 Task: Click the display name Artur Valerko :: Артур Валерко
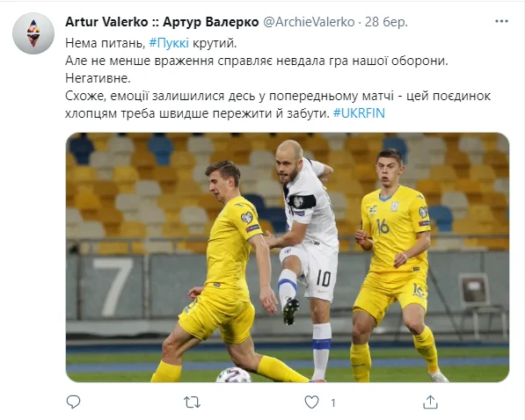pyautogui.click(x=162, y=22)
